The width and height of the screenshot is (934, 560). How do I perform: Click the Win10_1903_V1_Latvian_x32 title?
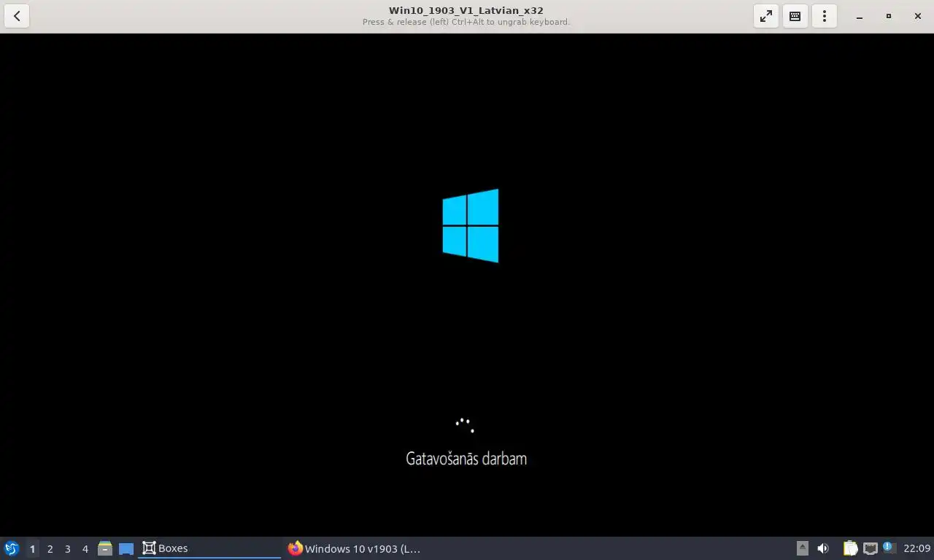pyautogui.click(x=466, y=10)
